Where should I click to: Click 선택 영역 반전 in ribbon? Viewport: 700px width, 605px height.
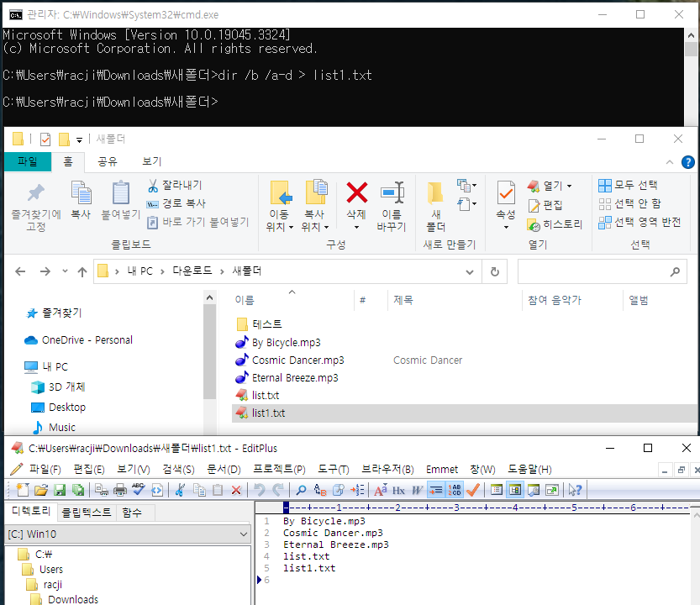[639, 222]
